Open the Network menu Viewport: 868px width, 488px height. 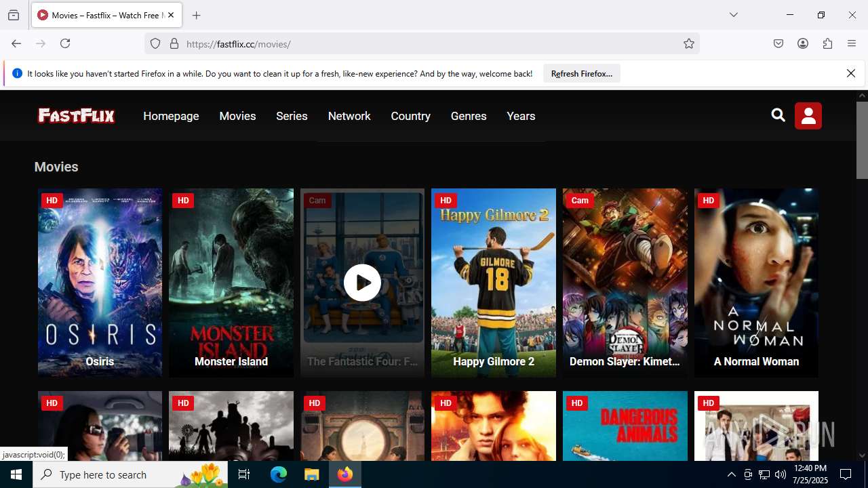click(349, 116)
